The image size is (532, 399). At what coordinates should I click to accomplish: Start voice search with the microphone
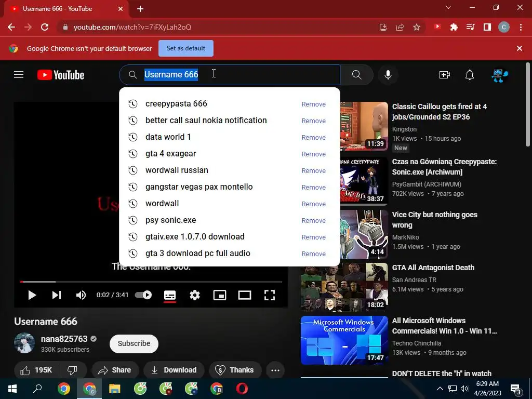(x=388, y=75)
